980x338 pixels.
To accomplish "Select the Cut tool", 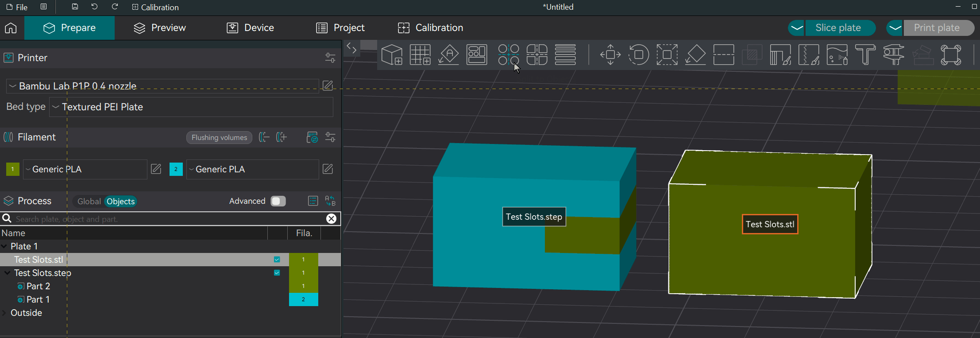I will point(724,55).
